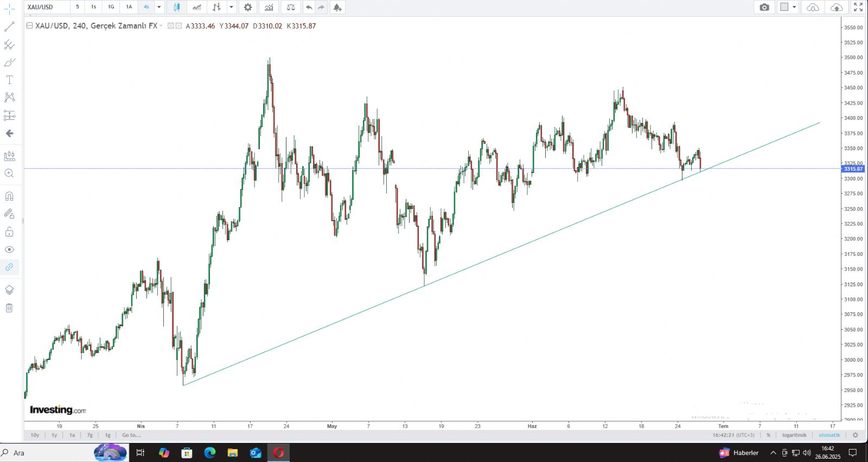
Task: Click the 3315.87 current price label
Action: click(x=853, y=169)
